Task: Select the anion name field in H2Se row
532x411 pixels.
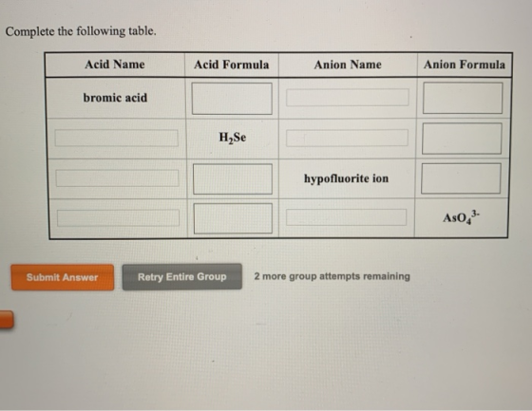Action: click(347, 138)
